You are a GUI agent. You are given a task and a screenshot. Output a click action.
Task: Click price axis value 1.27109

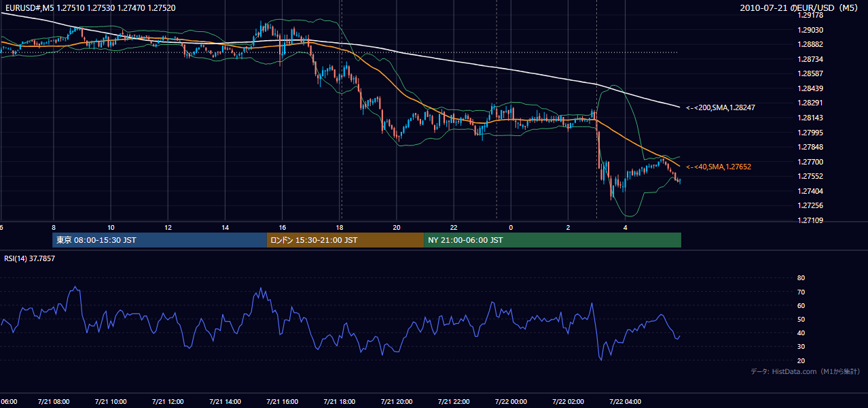point(810,220)
